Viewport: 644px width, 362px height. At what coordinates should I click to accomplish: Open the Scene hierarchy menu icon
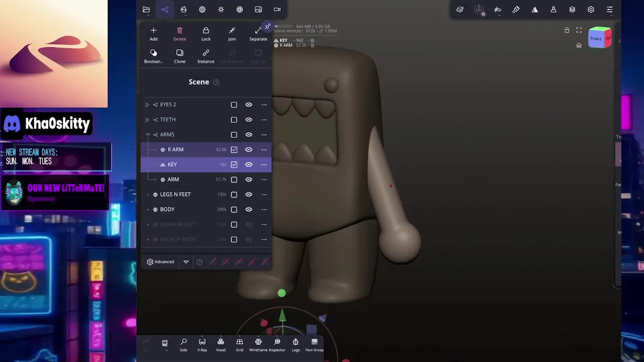point(165,10)
